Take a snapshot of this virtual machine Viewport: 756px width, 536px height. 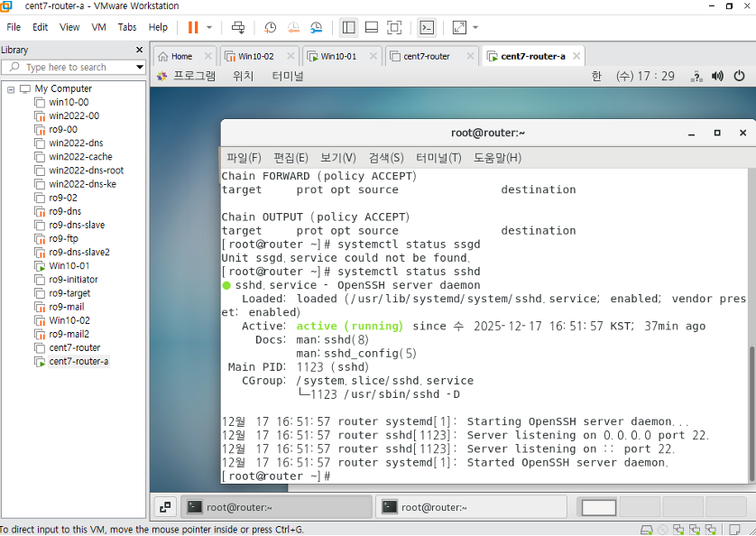pos(271,27)
